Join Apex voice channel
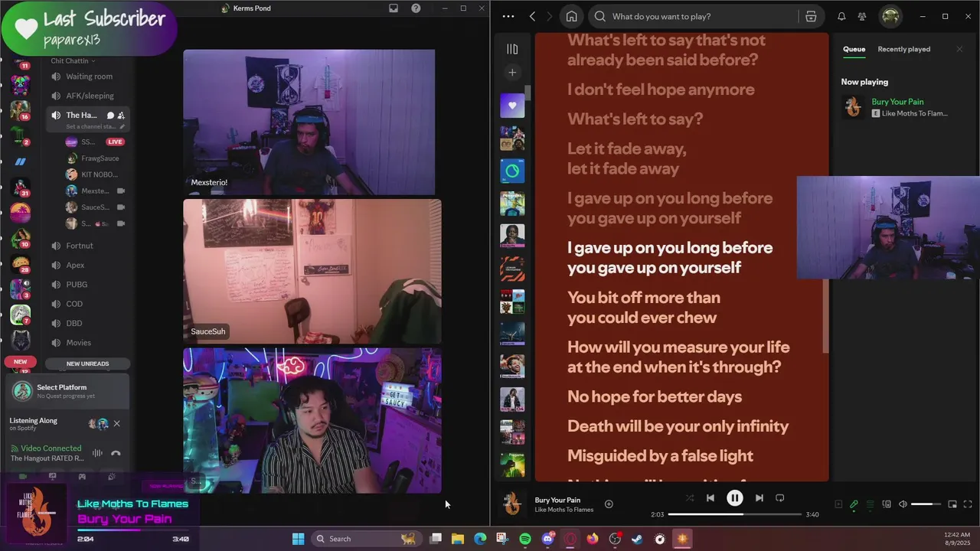 point(75,265)
